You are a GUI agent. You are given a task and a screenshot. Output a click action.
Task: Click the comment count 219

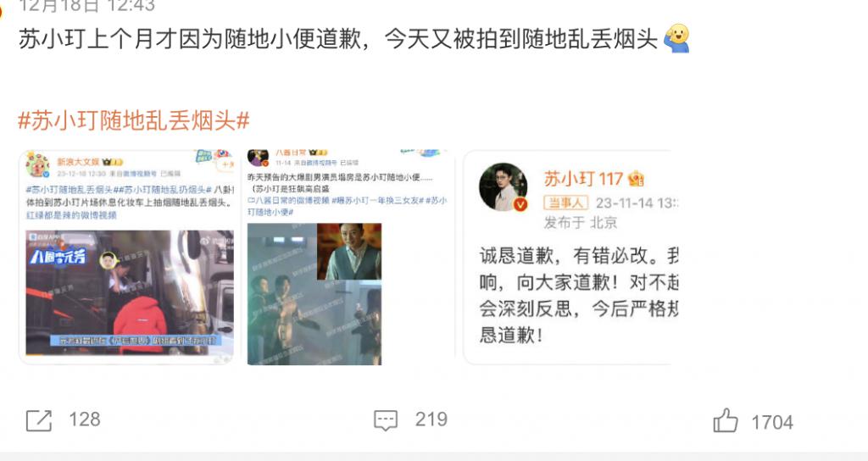(431, 419)
